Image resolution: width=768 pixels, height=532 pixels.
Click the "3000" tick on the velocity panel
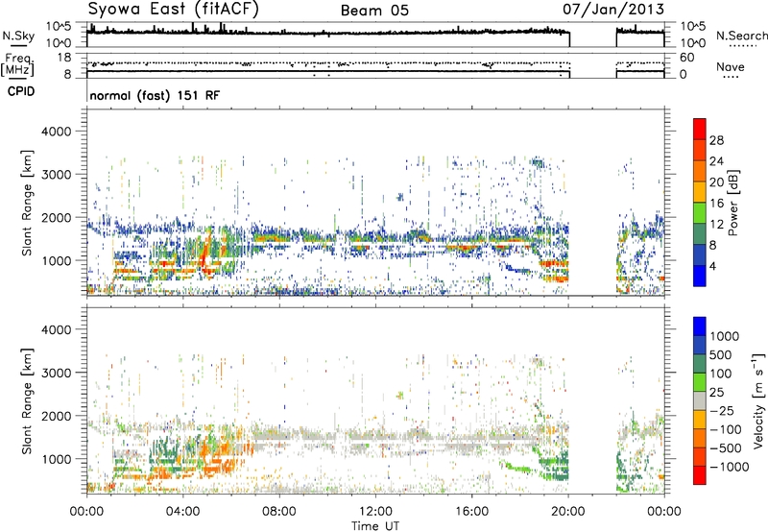[x=56, y=373]
